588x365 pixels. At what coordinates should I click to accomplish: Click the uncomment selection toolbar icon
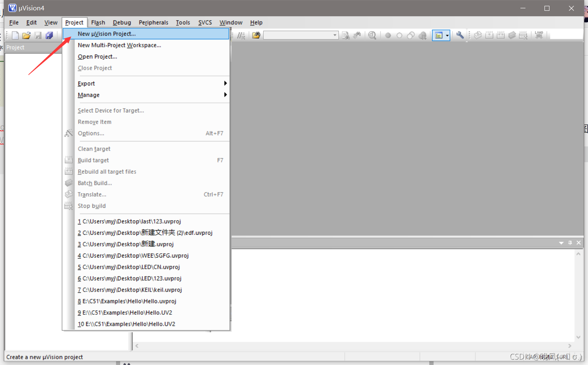241,36
